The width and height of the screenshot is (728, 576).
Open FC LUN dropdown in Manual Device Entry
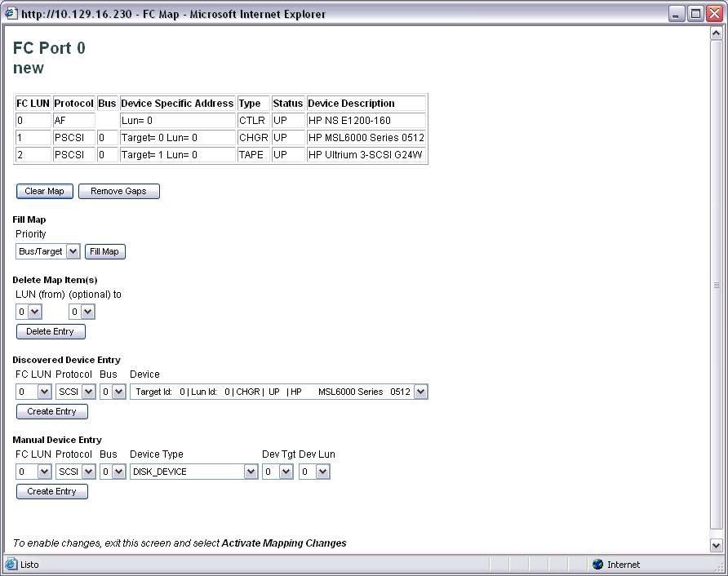click(33, 472)
